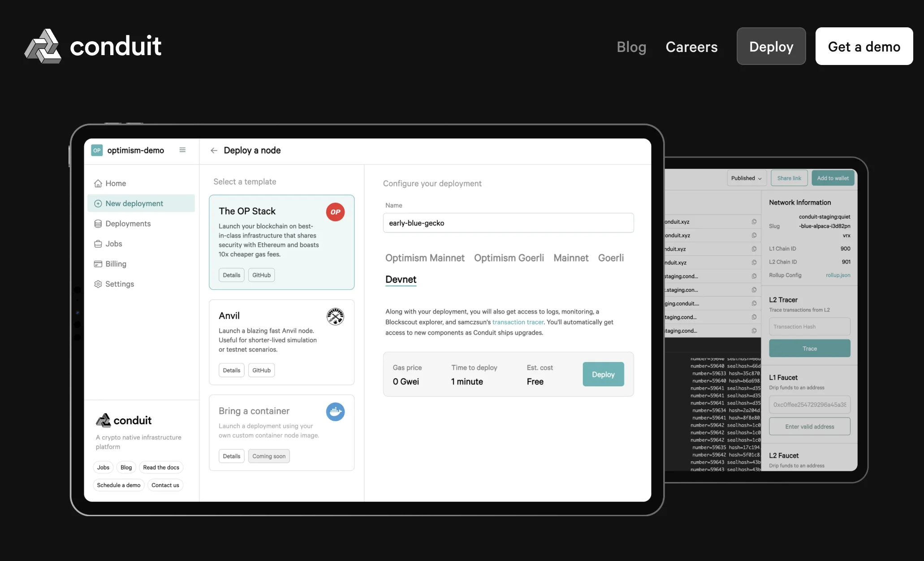Click the deployment Name input field
Viewport: 924px width, 561px height.
pos(508,223)
